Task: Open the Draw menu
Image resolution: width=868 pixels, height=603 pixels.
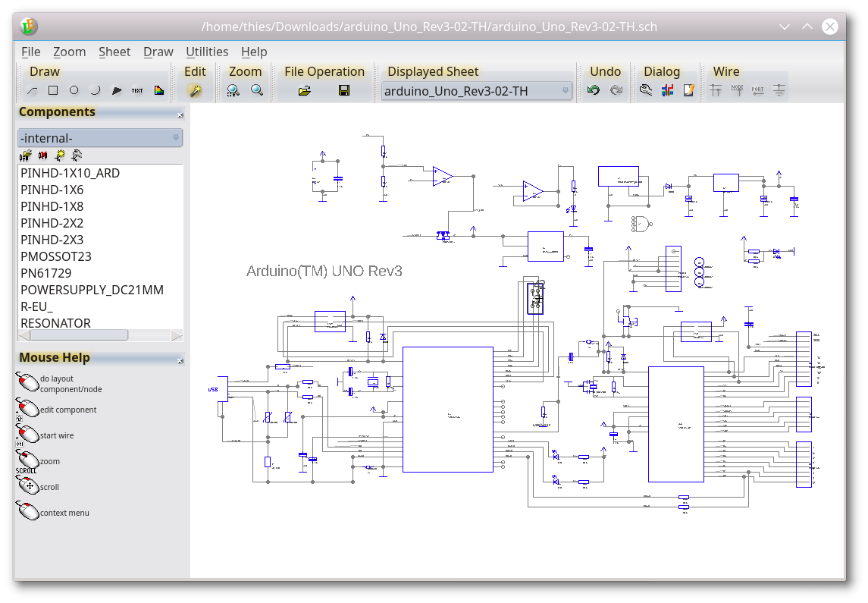Action: click(158, 52)
